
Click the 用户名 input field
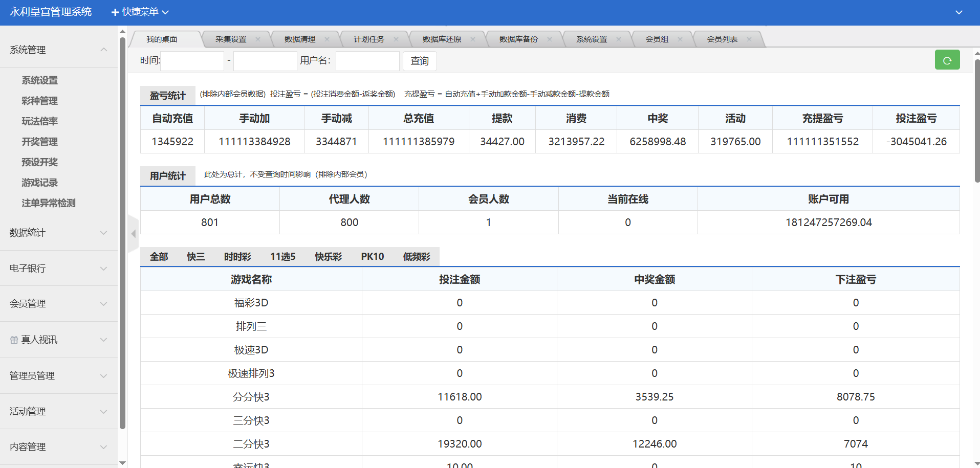click(x=367, y=61)
